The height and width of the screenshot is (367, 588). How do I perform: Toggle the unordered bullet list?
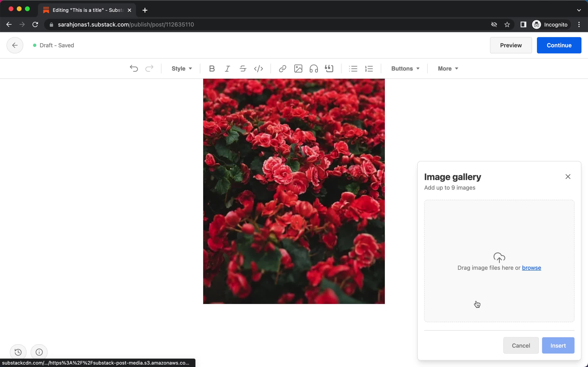point(353,69)
